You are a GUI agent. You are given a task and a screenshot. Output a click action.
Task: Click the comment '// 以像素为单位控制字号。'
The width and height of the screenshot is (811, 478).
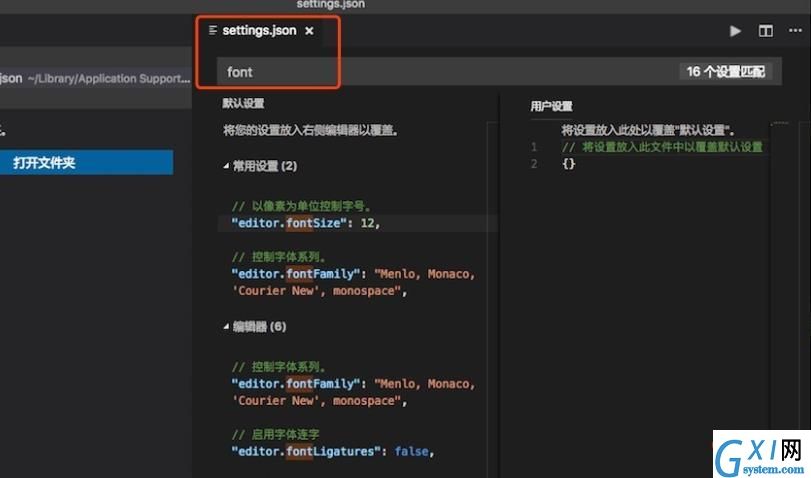[302, 206]
